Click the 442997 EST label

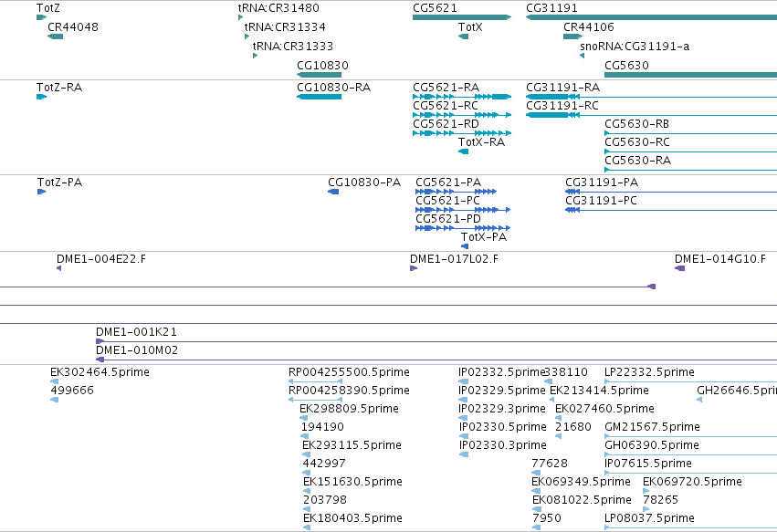point(324,464)
